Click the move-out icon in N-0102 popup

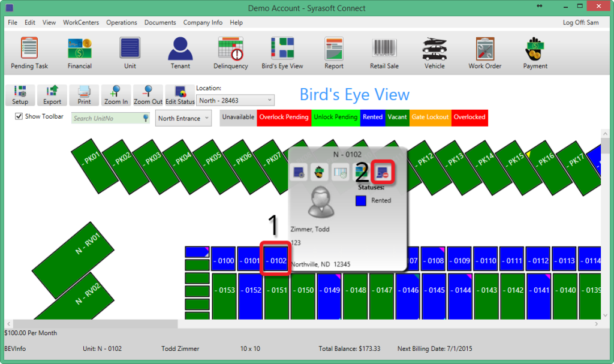(382, 172)
